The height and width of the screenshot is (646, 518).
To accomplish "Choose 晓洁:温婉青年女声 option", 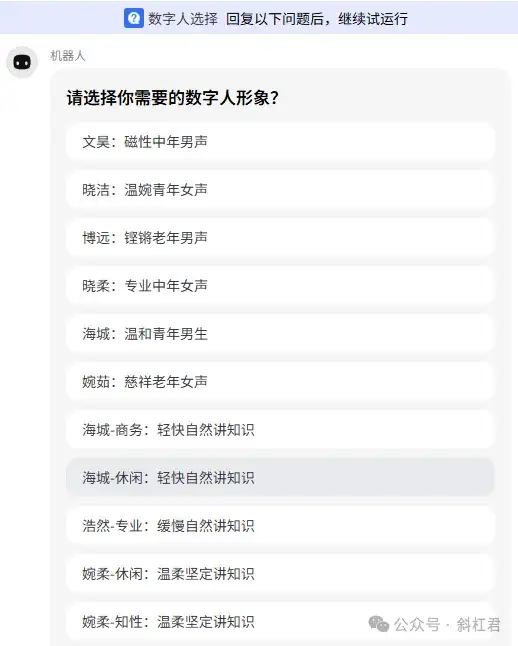I will 280,190.
